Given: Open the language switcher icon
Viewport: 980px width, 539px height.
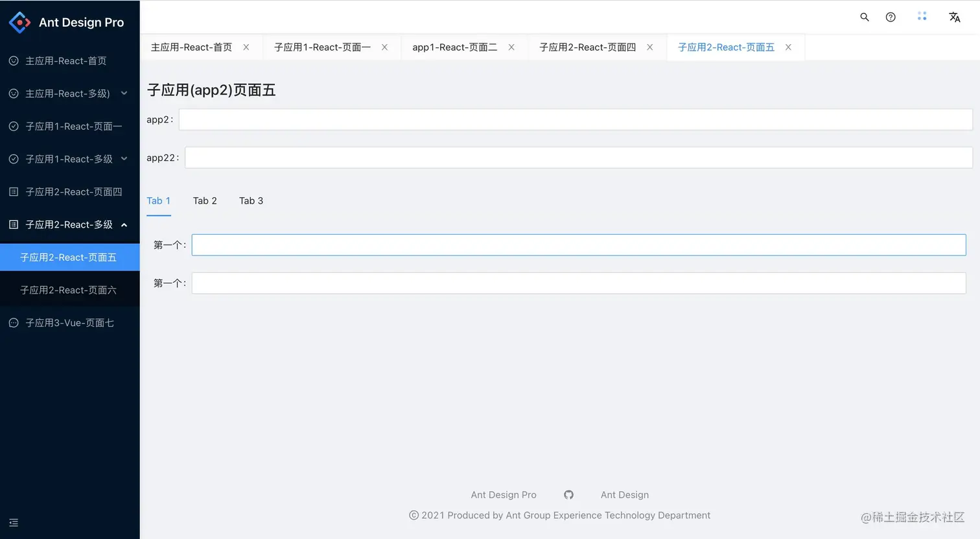Looking at the screenshot, I should point(954,17).
